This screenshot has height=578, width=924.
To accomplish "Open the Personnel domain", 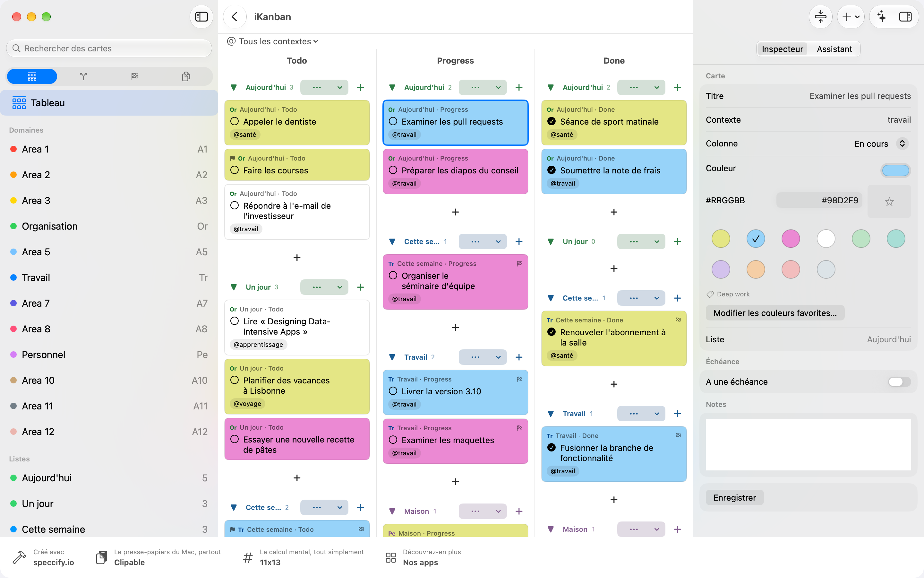I will click(x=109, y=355).
